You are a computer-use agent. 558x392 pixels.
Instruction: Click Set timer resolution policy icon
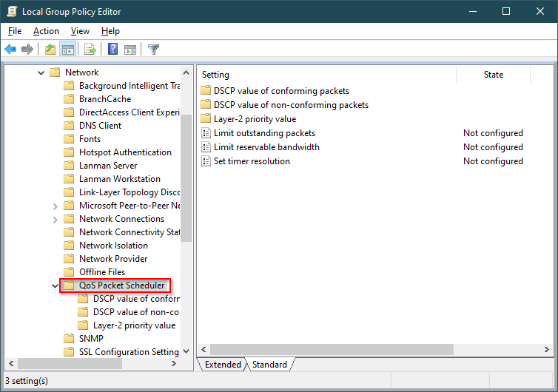206,161
